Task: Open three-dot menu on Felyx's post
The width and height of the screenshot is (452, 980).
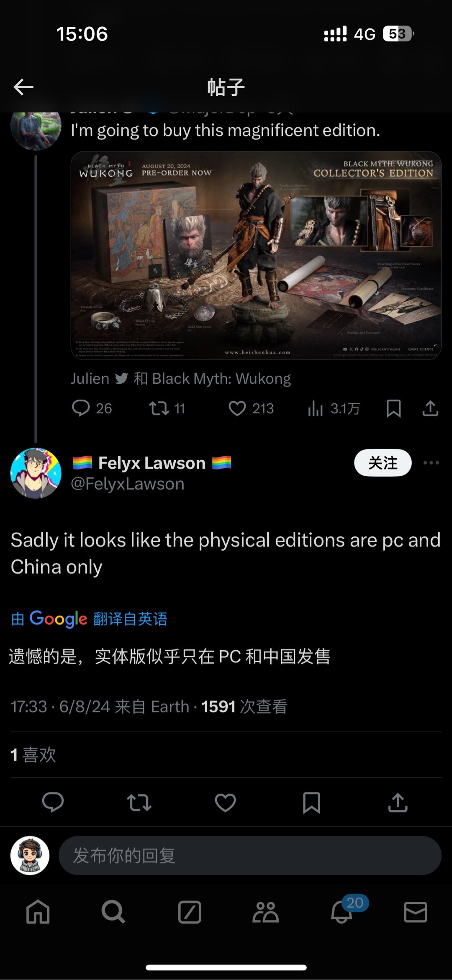Action: pos(431,463)
